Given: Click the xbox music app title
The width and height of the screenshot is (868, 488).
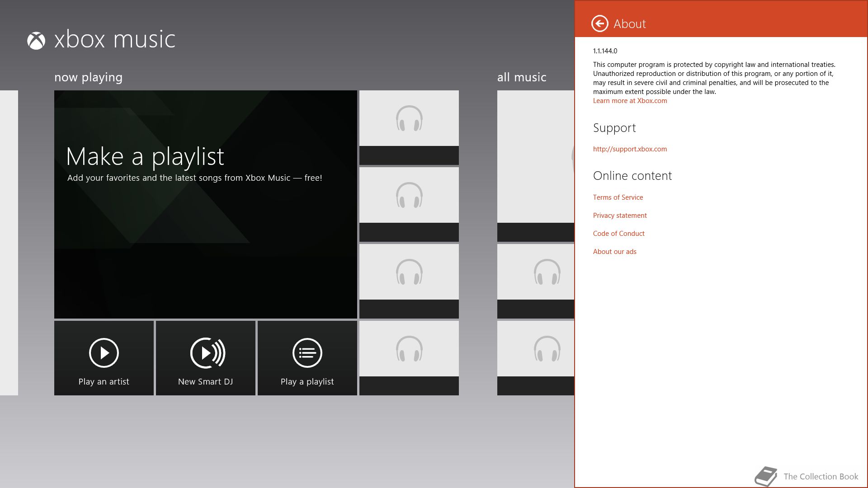Looking at the screenshot, I should tap(114, 39).
